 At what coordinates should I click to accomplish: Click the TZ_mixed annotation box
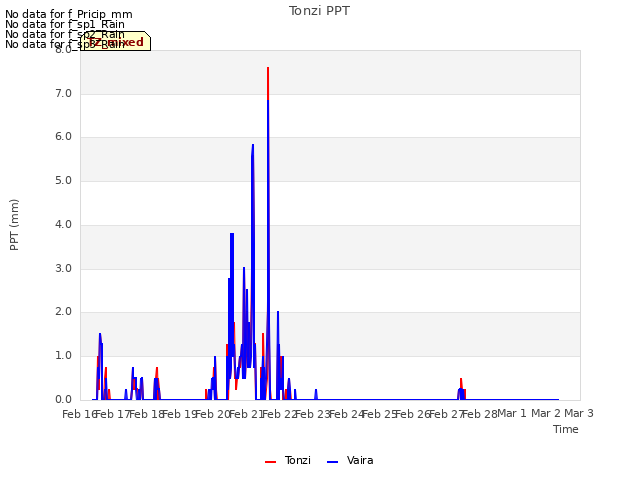(116, 41)
